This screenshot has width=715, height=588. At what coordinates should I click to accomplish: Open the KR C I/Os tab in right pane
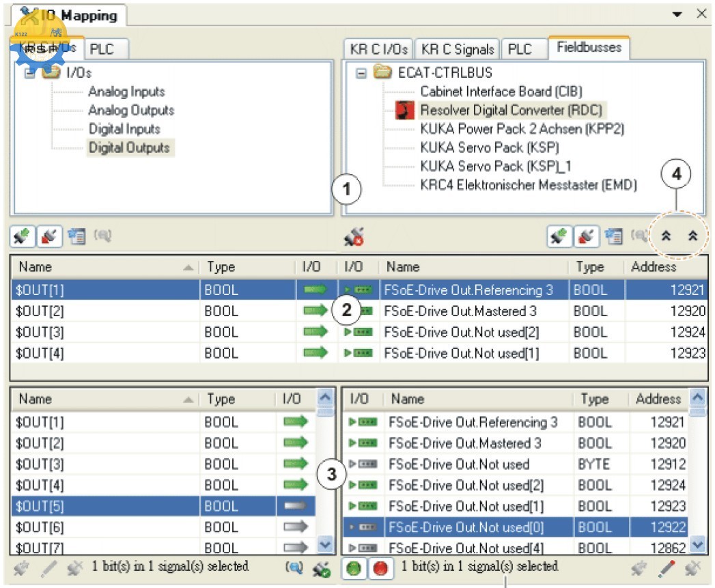378,48
